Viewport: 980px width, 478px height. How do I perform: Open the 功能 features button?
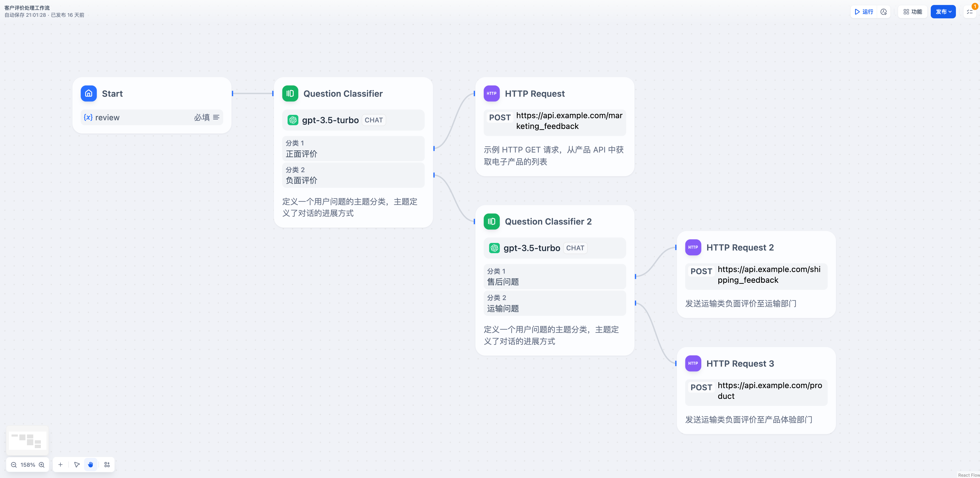click(913, 12)
